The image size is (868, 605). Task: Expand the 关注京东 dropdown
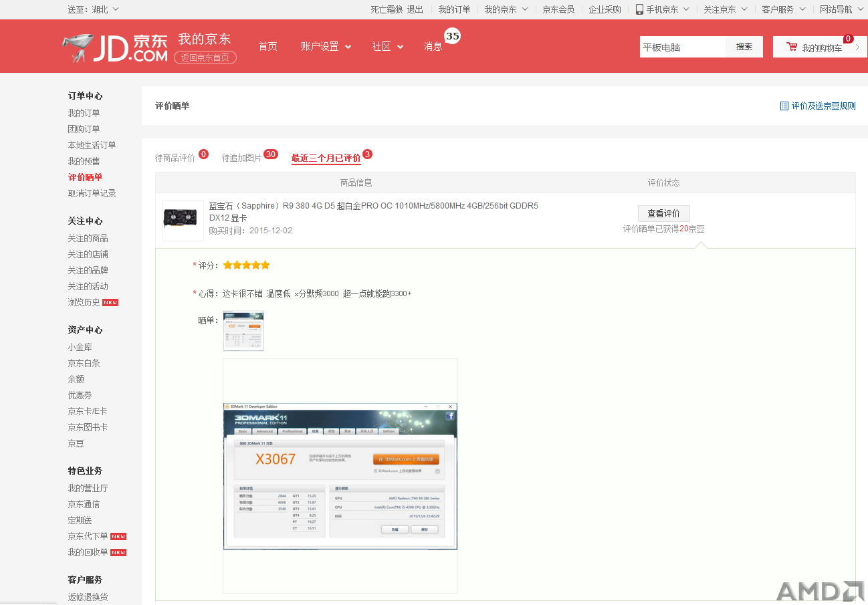point(744,9)
